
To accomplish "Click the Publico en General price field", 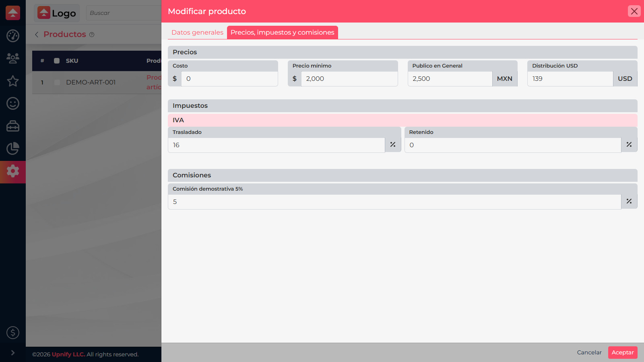I will coord(450,79).
